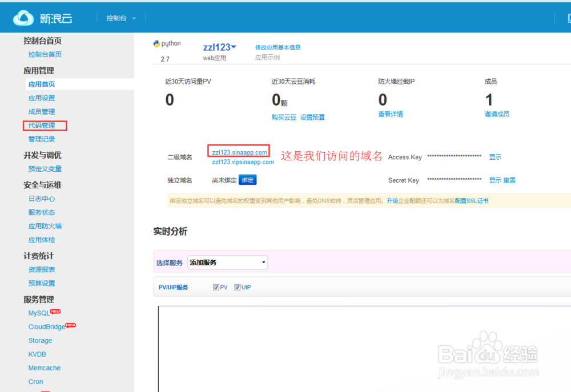The width and height of the screenshot is (571, 392).
Task: Expand the zzl123 app name dropdown
Action: pyautogui.click(x=220, y=47)
